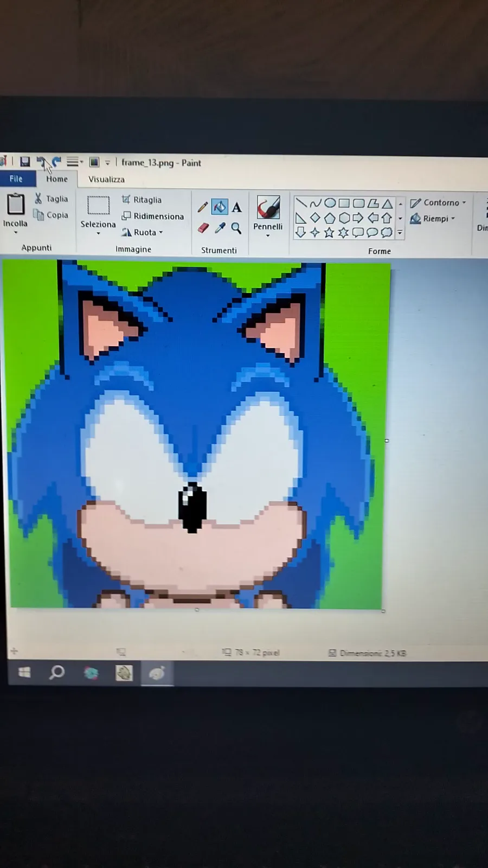Switch to the Home tab
Screen dimensions: 488x868
click(x=57, y=178)
